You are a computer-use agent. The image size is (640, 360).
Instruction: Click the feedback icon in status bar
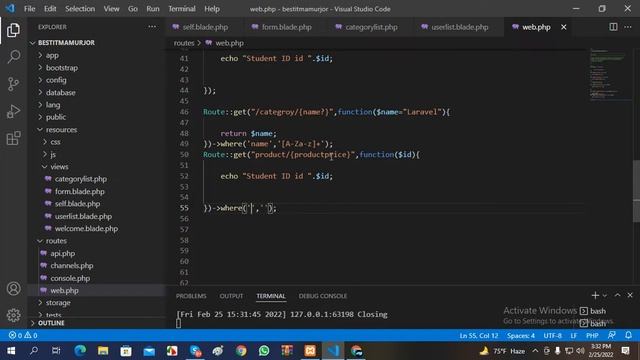click(x=611, y=335)
